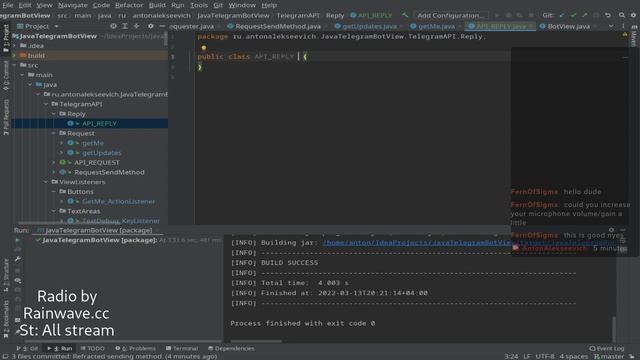Click Select Opened File target icon in Project panel
640x360 pixels.
point(113,26)
